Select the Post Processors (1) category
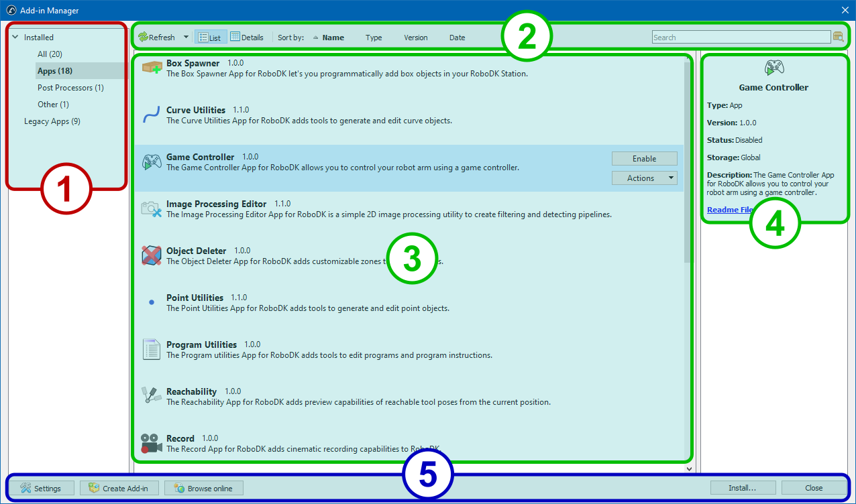Image resolution: width=856 pixels, height=504 pixels. pos(70,88)
